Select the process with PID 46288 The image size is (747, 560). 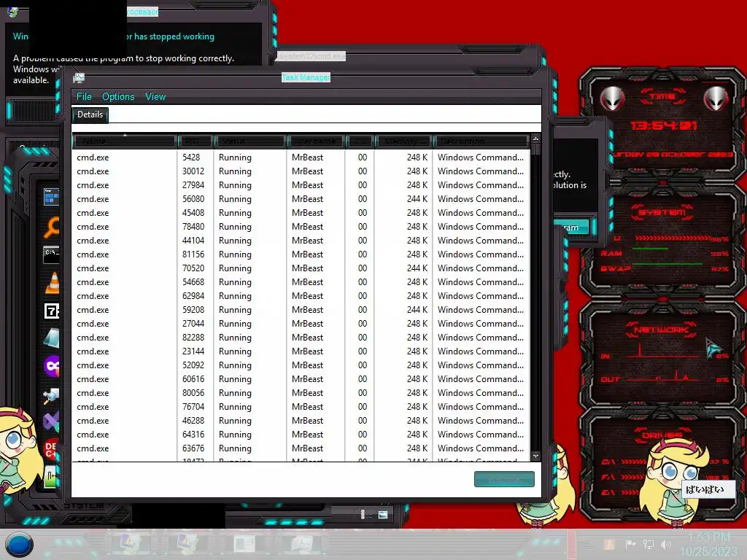click(301, 421)
